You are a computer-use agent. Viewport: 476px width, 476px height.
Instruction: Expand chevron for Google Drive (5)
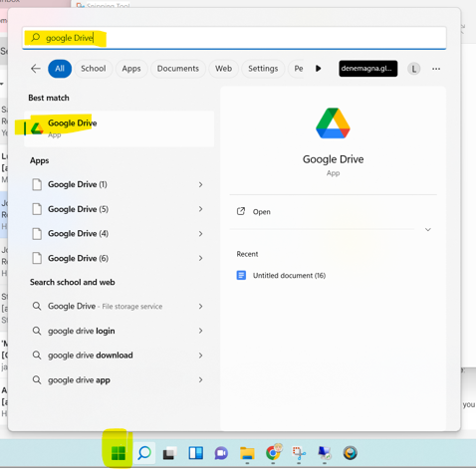tap(200, 209)
